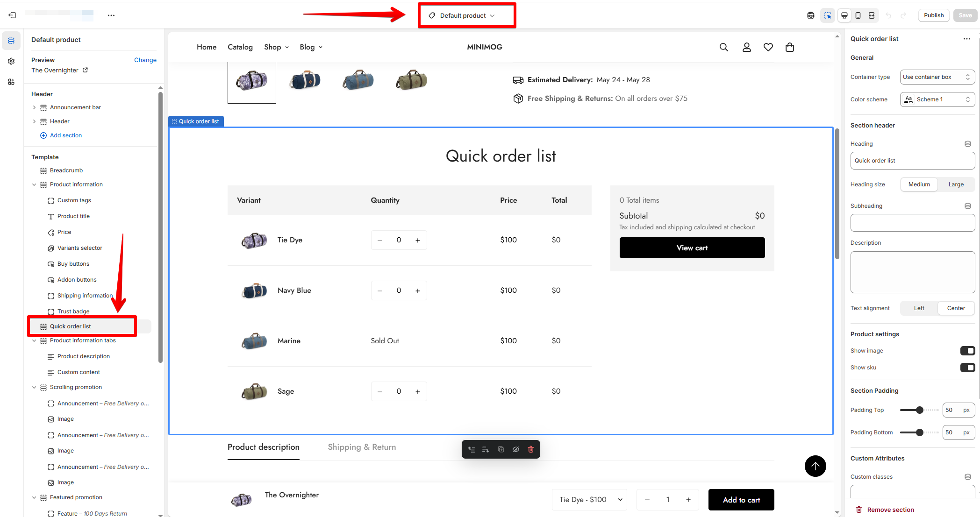Screen dimensions: 980x517
Task: Toggle the inspector selection icon
Action: point(828,15)
